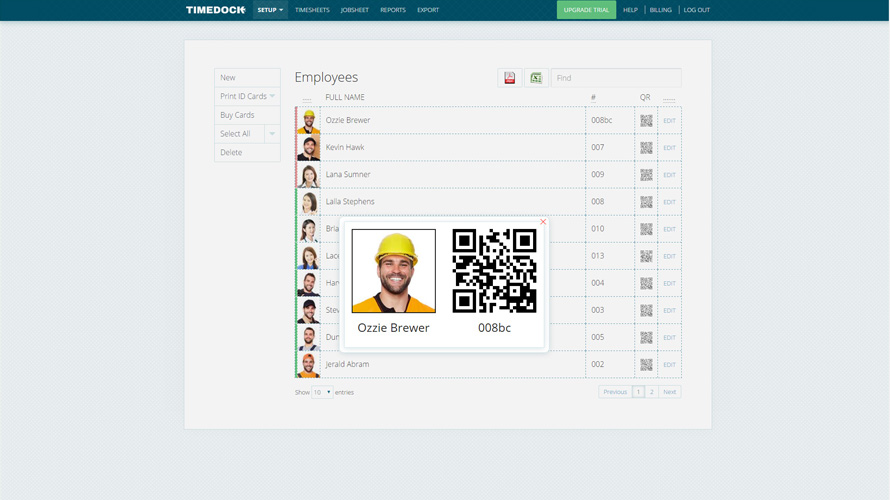
Task: Open the Billing link
Action: tap(661, 10)
